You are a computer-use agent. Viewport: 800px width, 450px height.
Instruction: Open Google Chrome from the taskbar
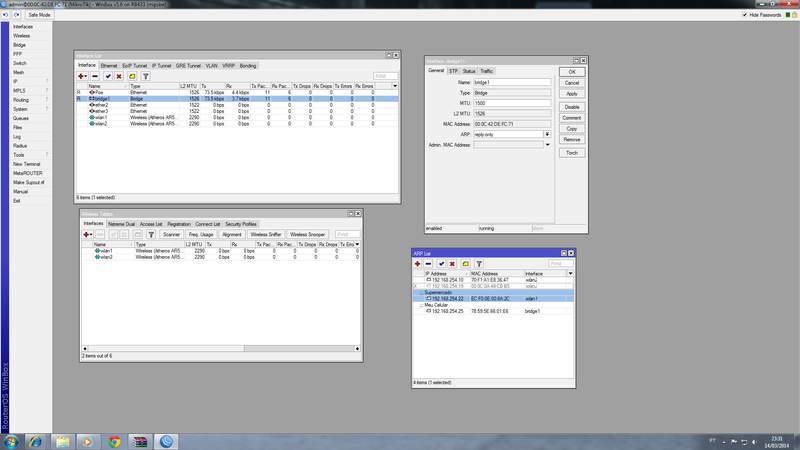click(x=114, y=442)
